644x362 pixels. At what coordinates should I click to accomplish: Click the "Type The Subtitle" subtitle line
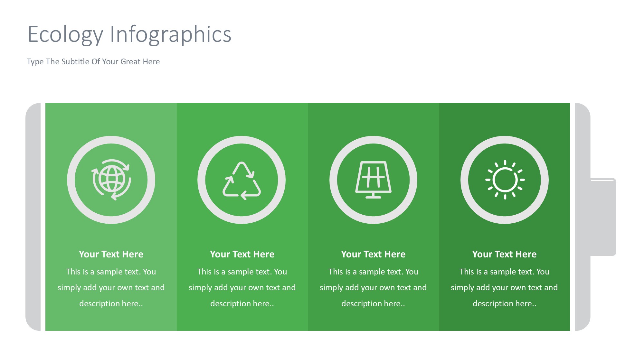(93, 61)
